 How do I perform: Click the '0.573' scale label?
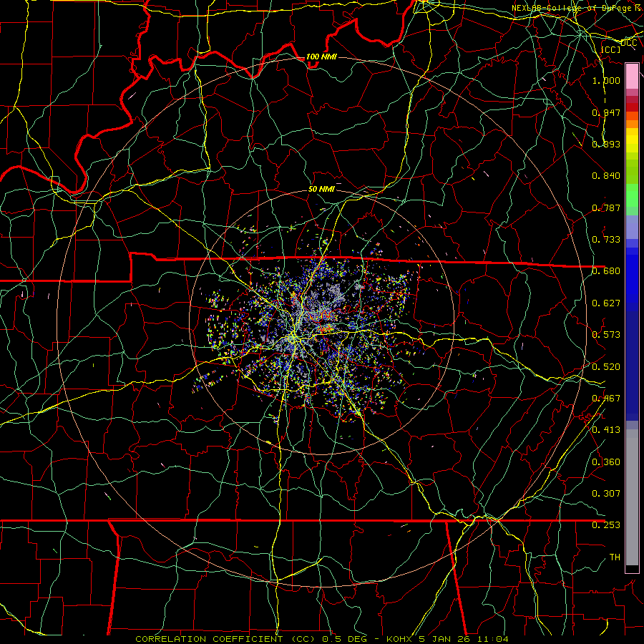tap(606, 335)
